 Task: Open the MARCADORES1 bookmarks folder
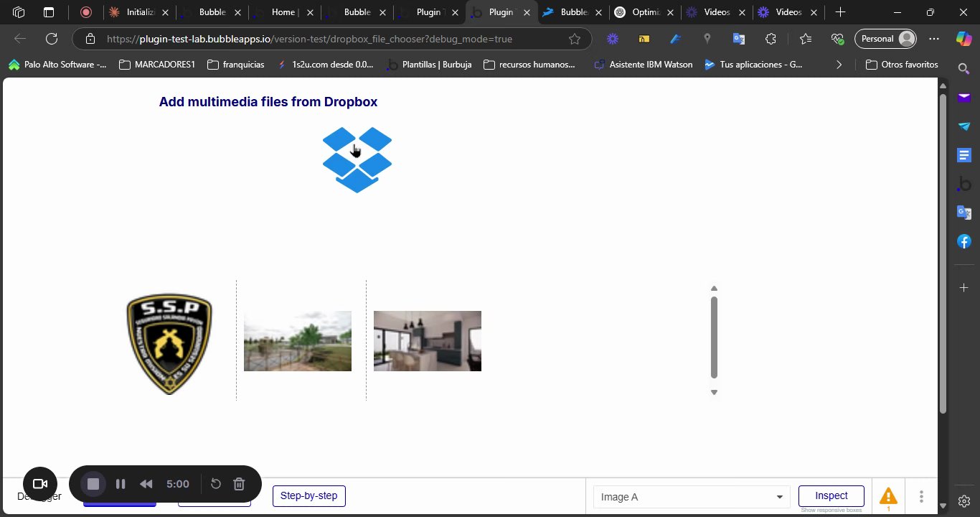[156, 65]
